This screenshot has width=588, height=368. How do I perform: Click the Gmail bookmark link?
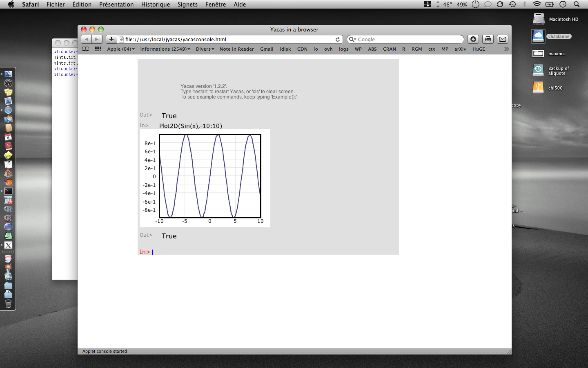[267, 49]
